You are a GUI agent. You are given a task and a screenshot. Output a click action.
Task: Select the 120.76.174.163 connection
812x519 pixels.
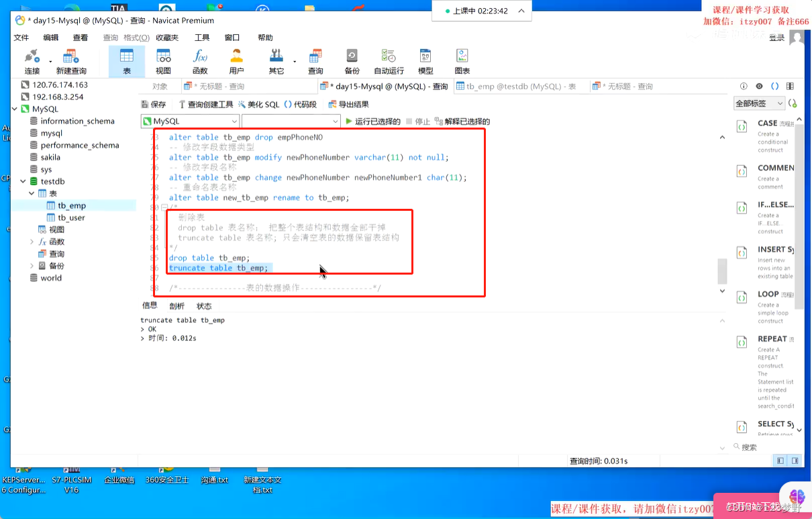[x=60, y=85]
